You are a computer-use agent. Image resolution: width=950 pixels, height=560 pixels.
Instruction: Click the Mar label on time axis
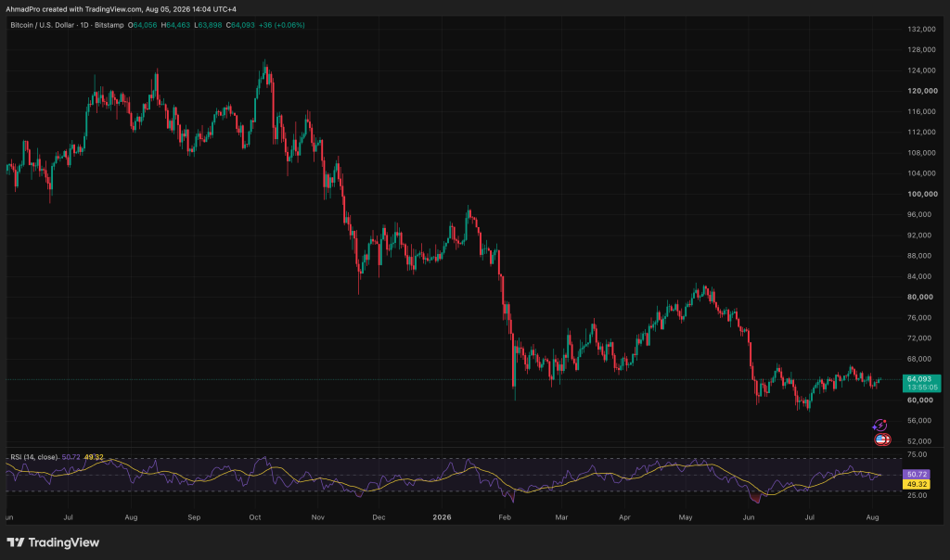[x=561, y=517]
